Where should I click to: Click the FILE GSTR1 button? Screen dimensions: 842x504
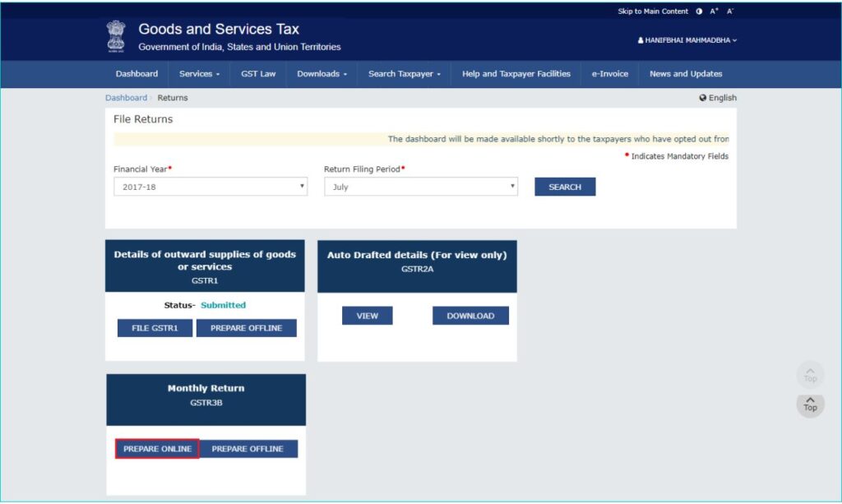(155, 328)
